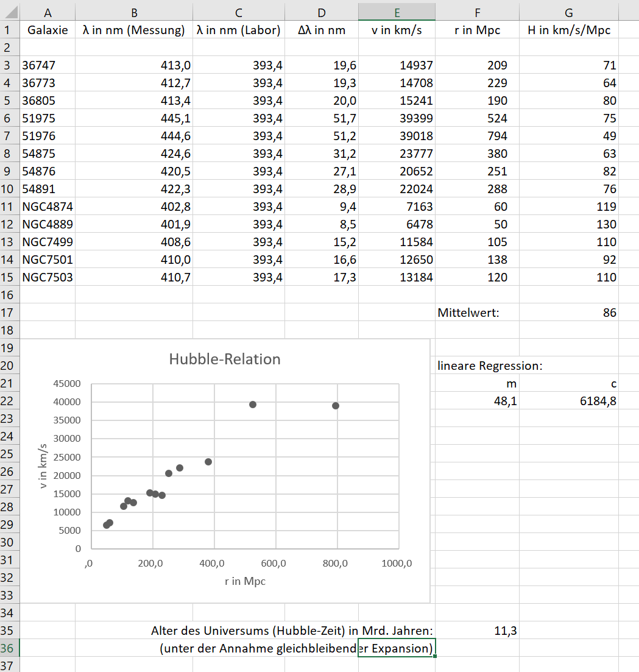The height and width of the screenshot is (672, 639).
Task: Select the H value 130 for NGC4889
Action: pyautogui.click(x=568, y=224)
